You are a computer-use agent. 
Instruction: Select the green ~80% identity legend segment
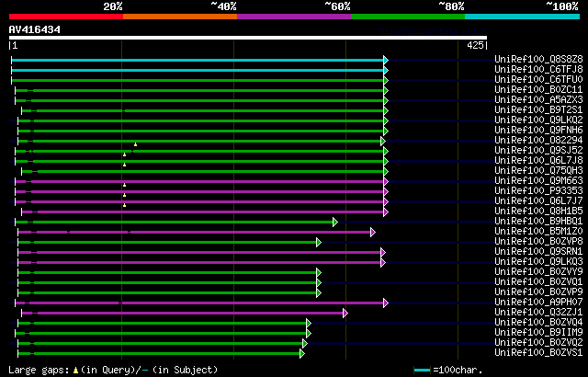coord(408,17)
